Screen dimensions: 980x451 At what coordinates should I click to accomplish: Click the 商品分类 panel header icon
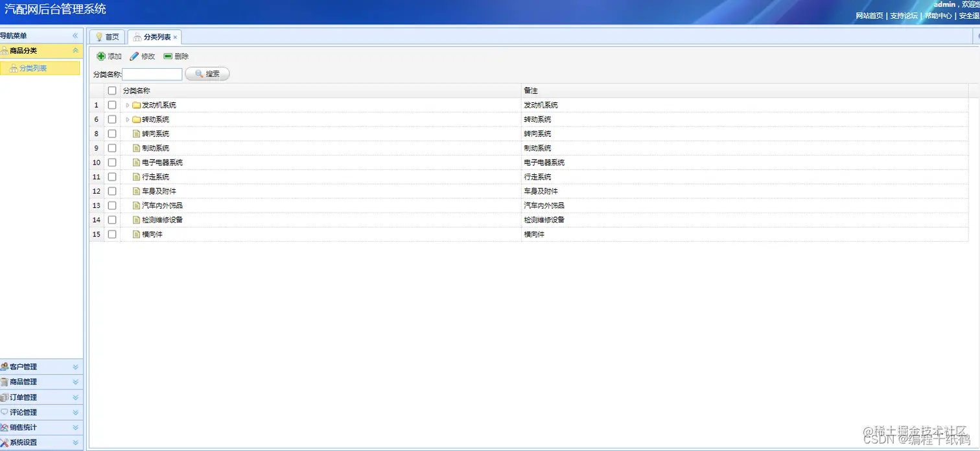tap(5, 51)
